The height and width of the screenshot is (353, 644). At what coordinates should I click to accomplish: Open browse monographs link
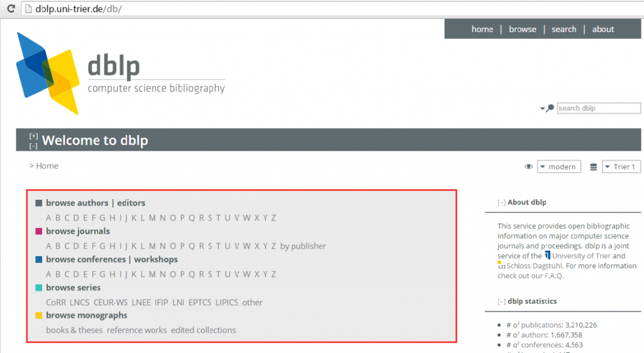click(x=87, y=315)
